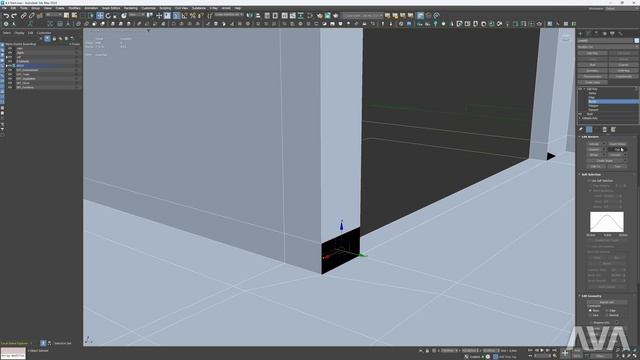Click the Unlink Selection tool icon

coord(31,16)
